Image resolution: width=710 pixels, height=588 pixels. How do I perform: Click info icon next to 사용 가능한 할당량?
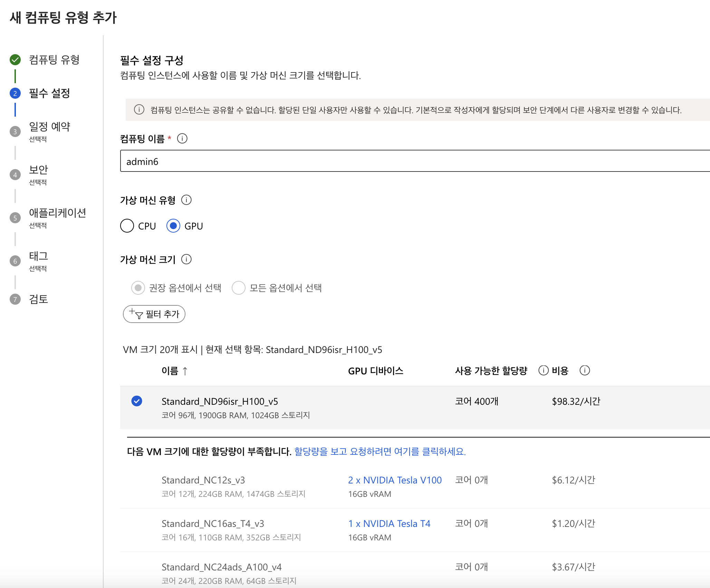coord(543,371)
